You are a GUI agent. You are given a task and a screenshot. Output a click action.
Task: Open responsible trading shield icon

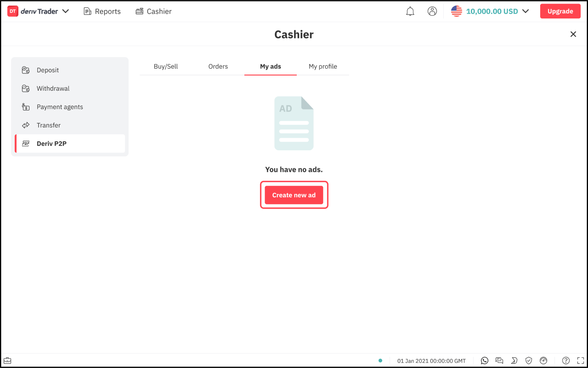point(528,361)
